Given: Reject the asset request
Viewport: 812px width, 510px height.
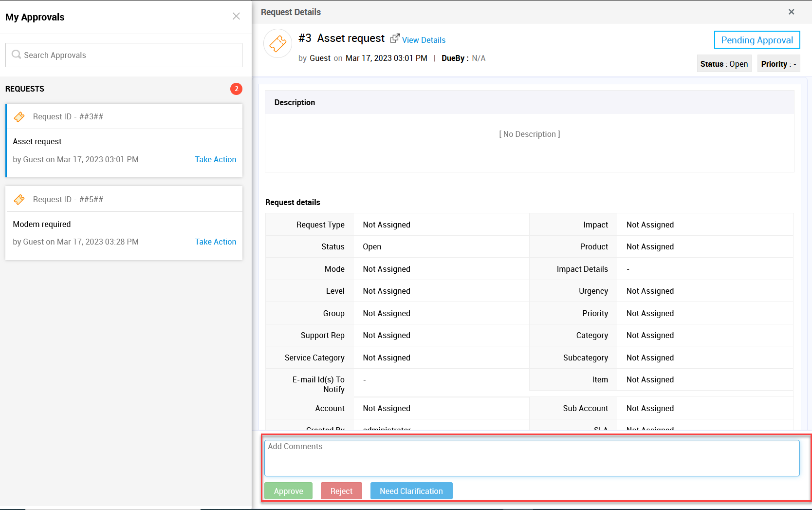Looking at the screenshot, I should coord(341,491).
